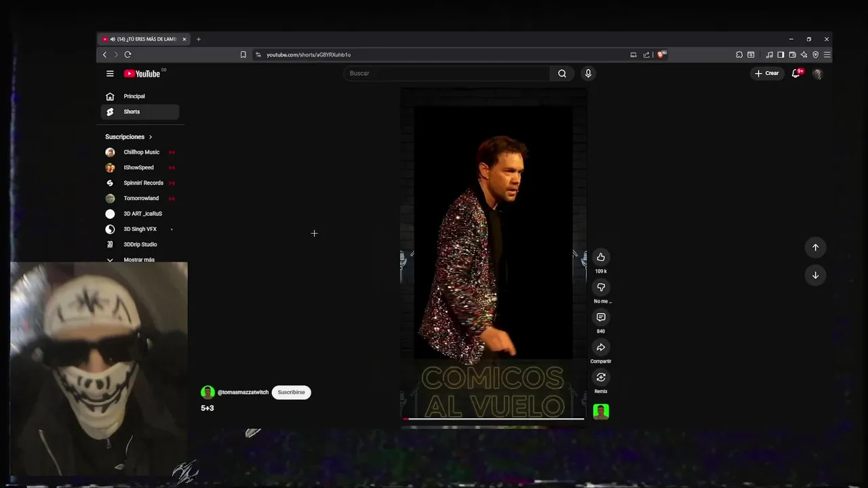The width and height of the screenshot is (868, 488).
Task: Go back in browser history
Action: [104, 54]
